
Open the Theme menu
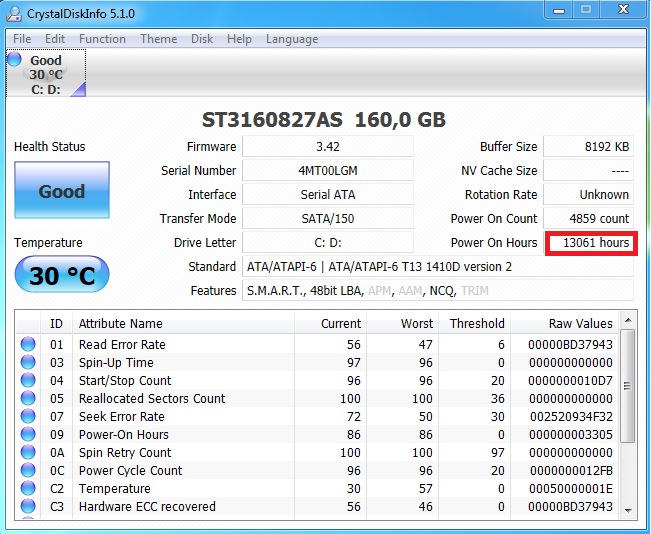click(x=158, y=39)
